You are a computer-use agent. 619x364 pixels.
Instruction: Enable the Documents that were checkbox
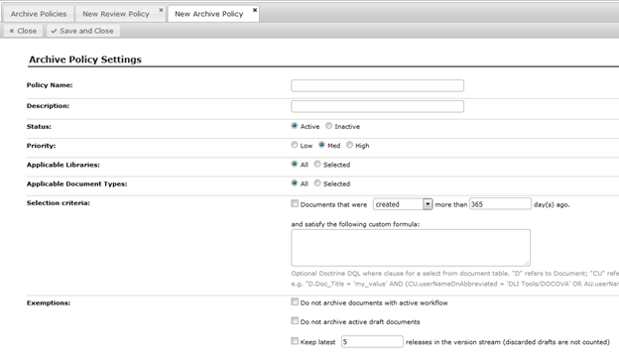click(x=295, y=203)
